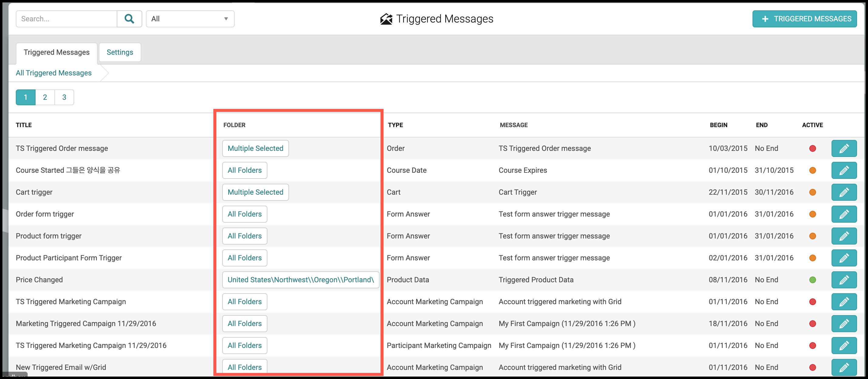Click the 'Course Date' type cell

coord(406,170)
